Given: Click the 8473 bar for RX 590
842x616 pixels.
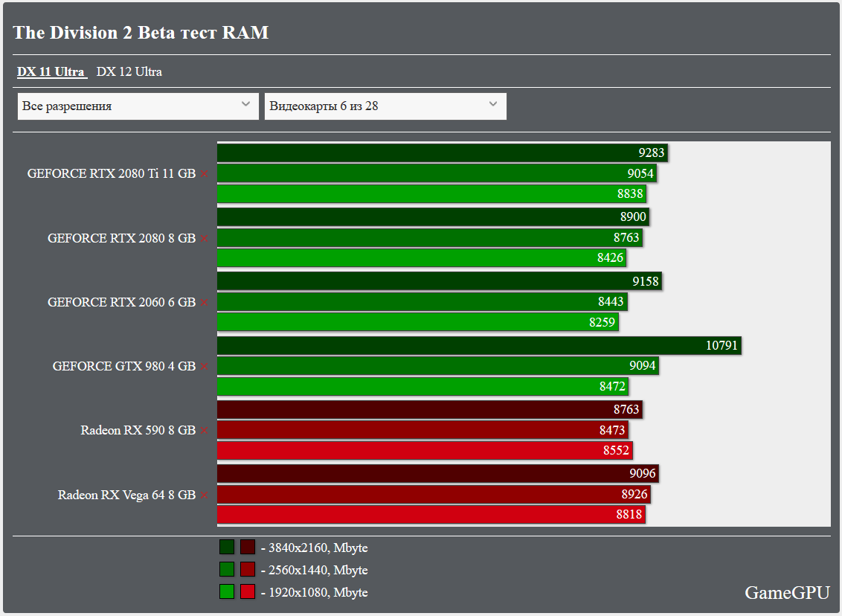Looking at the screenshot, I should pyautogui.click(x=422, y=430).
